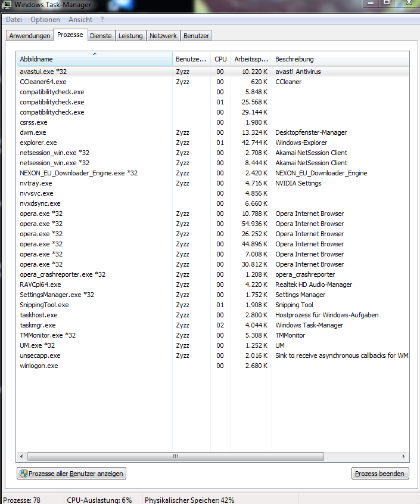Select the Prozesse tab
The width and height of the screenshot is (420, 504).
tap(70, 35)
